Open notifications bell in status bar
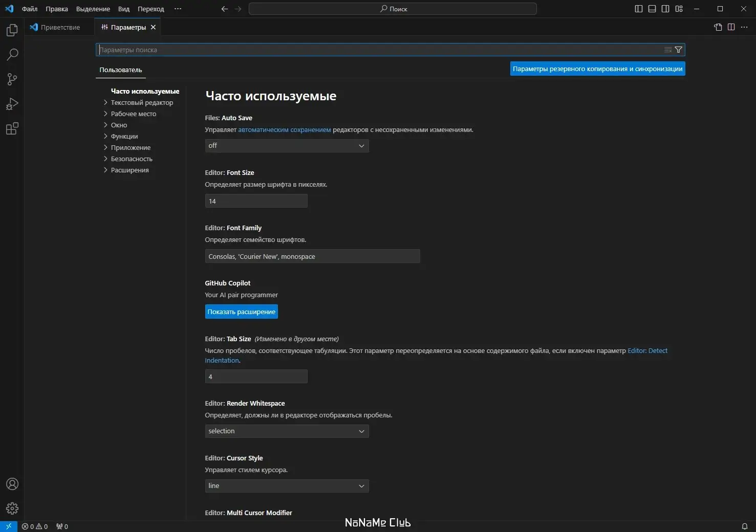The width and height of the screenshot is (756, 532). [745, 526]
